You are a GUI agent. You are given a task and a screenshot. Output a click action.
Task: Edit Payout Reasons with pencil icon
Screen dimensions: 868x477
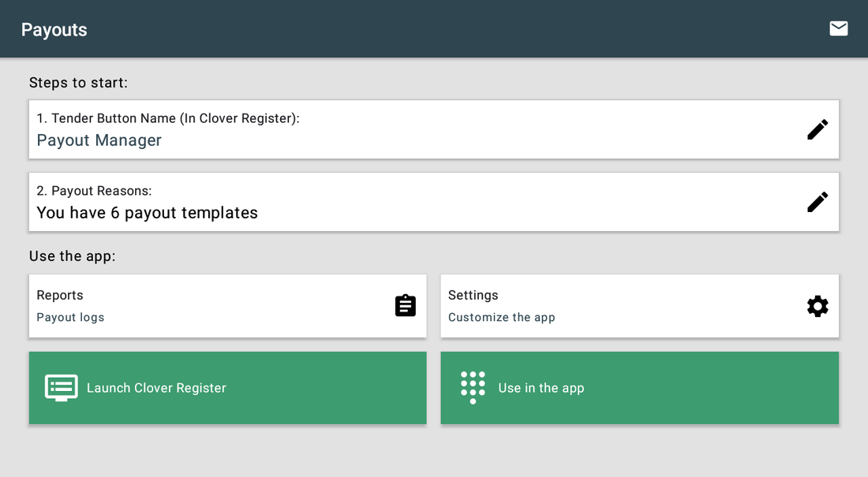[x=817, y=202]
